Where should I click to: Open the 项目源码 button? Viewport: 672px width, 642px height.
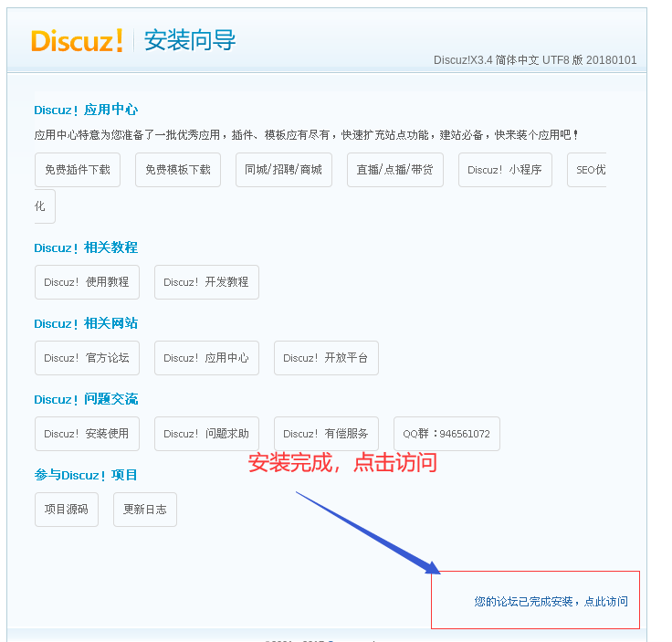(67, 510)
